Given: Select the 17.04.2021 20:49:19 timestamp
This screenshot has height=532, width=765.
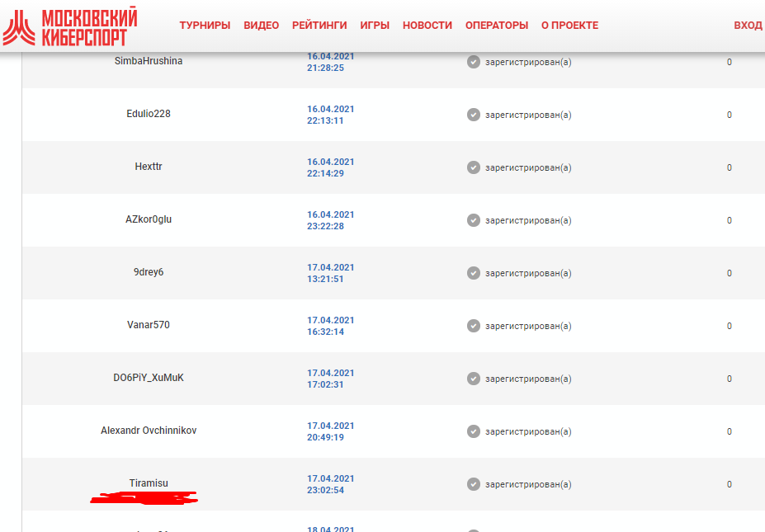Looking at the screenshot, I should [x=330, y=431].
